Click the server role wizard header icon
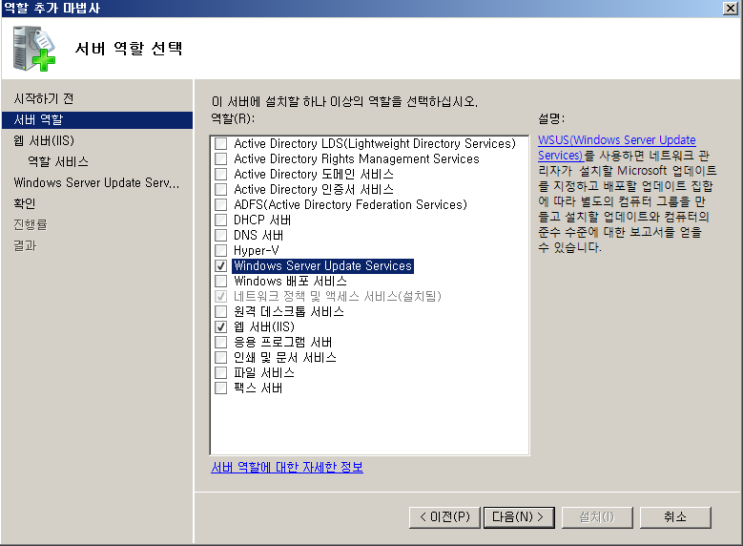 pos(34,49)
